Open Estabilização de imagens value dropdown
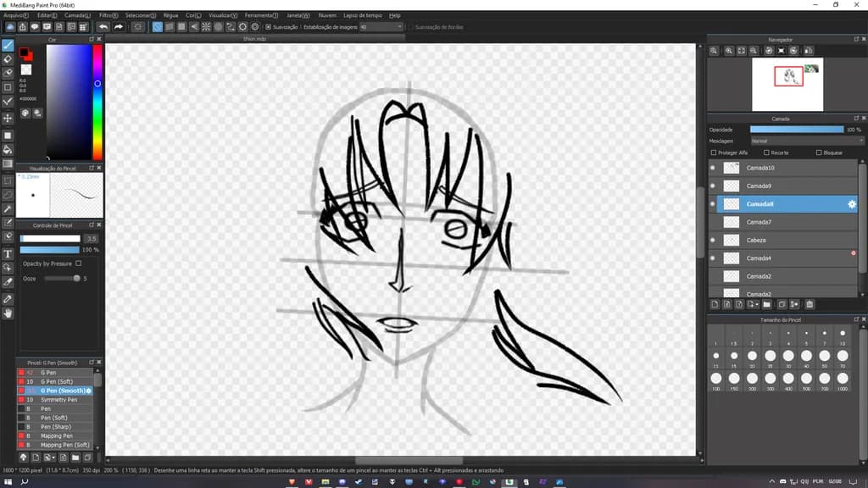868x488 pixels. pyautogui.click(x=381, y=26)
